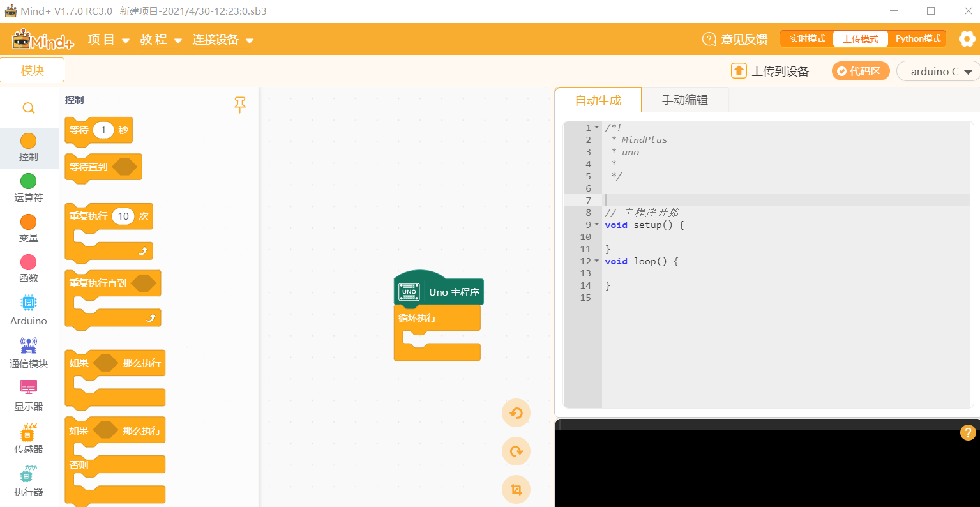Click the 循环执行 block on the canvas

[437, 333]
